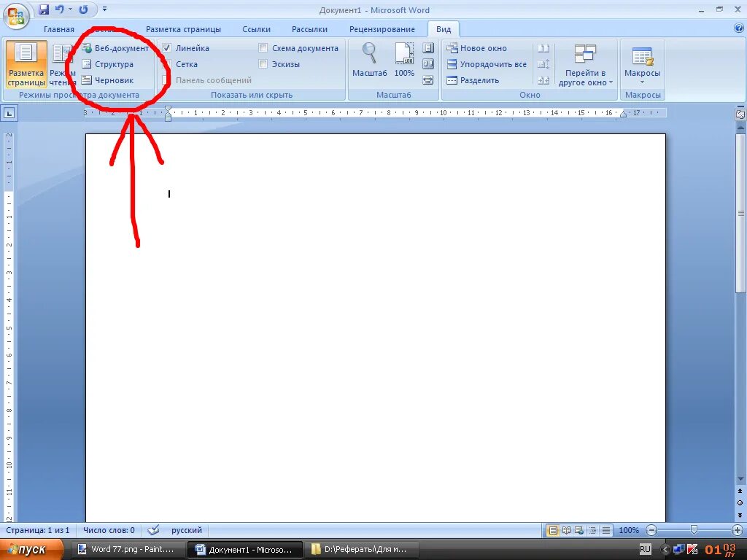Select Outline view in status bar
The image size is (747, 560).
coord(592,530)
